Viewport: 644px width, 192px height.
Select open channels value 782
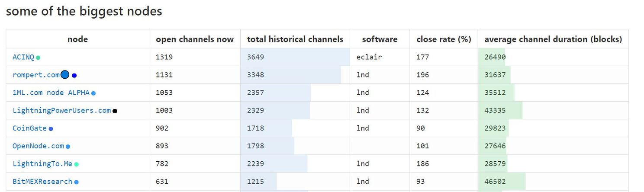click(x=162, y=163)
